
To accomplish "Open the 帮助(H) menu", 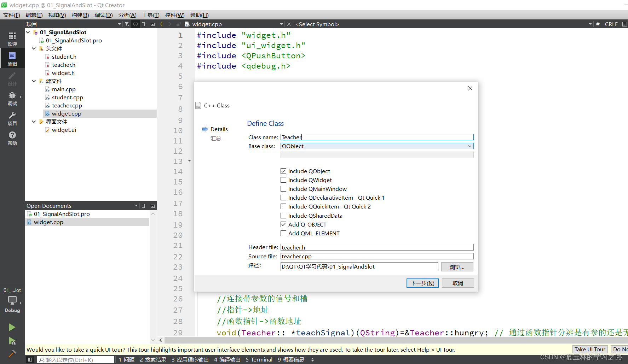I will tap(200, 15).
